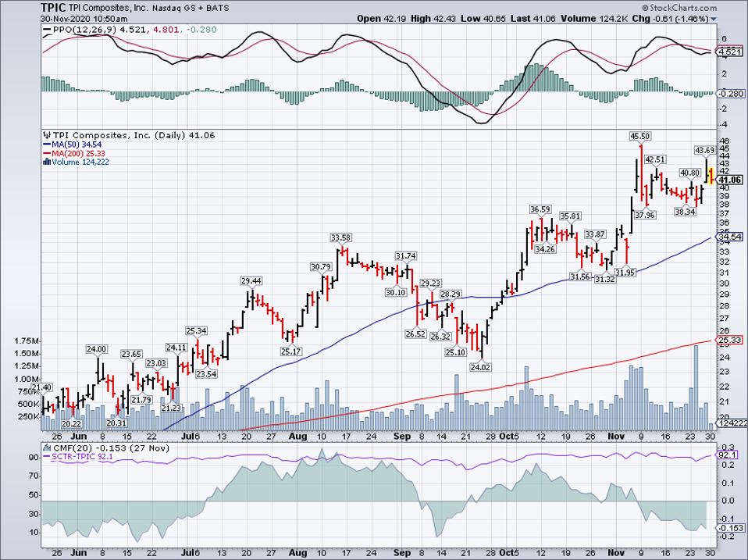This screenshot has height=560, width=748.
Task: Click the -0.280 histogram value axis flag
Action: [x=730, y=94]
